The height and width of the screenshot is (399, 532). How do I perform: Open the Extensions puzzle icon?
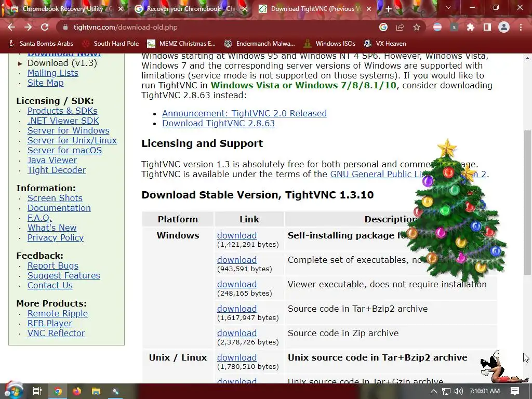click(470, 27)
